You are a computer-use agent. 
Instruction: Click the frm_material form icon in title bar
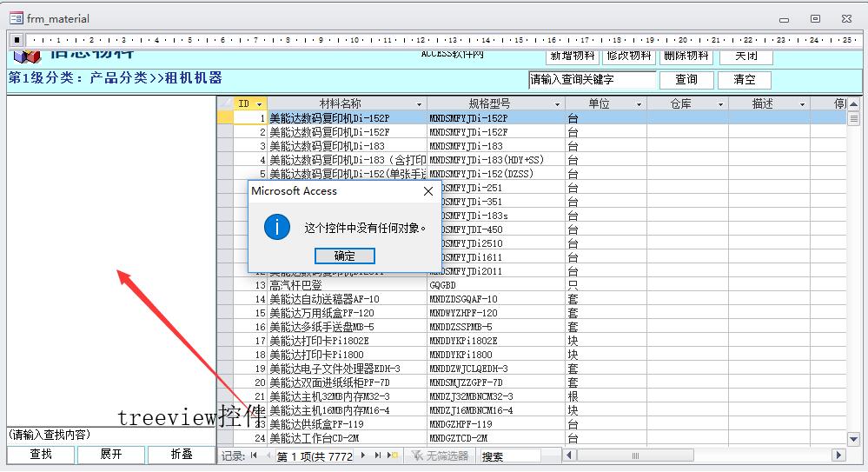[16, 18]
